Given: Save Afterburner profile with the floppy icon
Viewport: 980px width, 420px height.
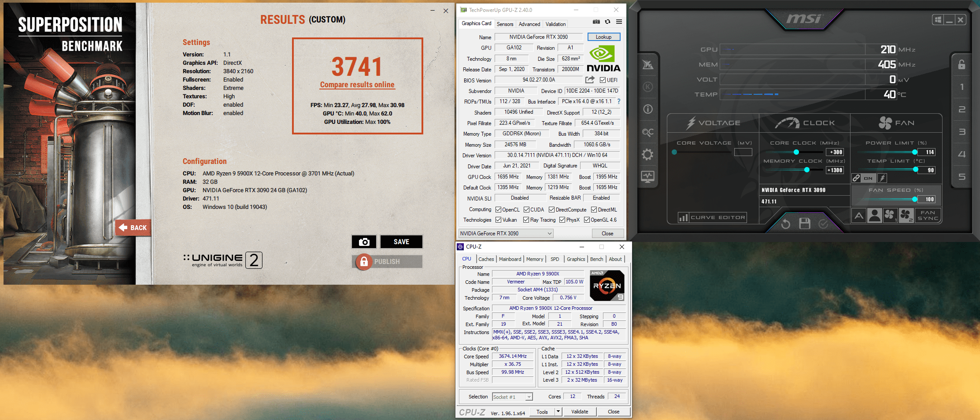Looking at the screenshot, I should pos(805,224).
